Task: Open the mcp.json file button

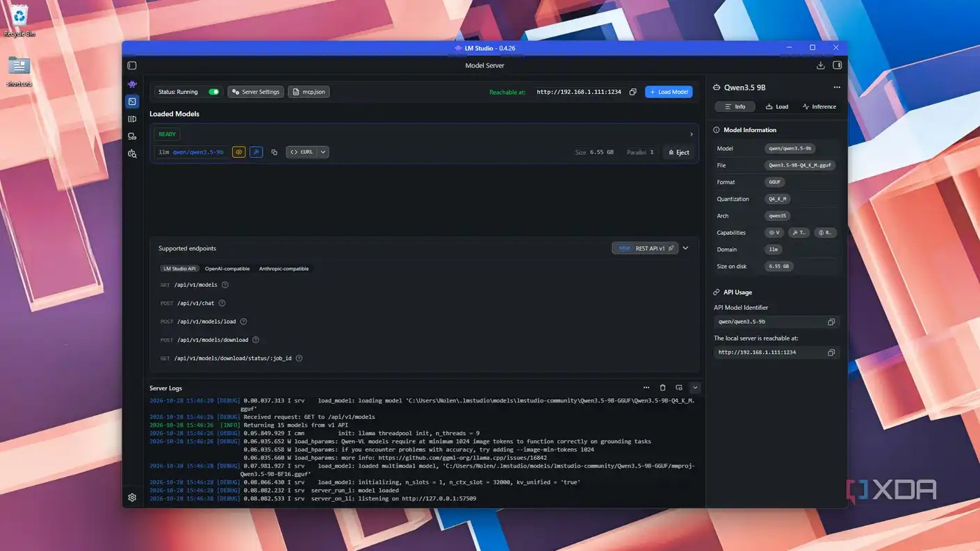Action: [x=309, y=92]
